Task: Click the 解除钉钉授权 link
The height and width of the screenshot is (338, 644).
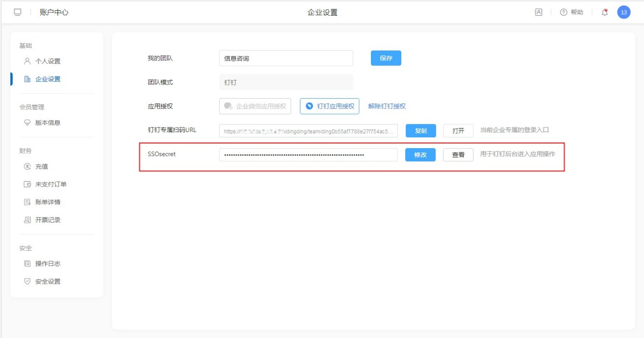Action: click(387, 106)
